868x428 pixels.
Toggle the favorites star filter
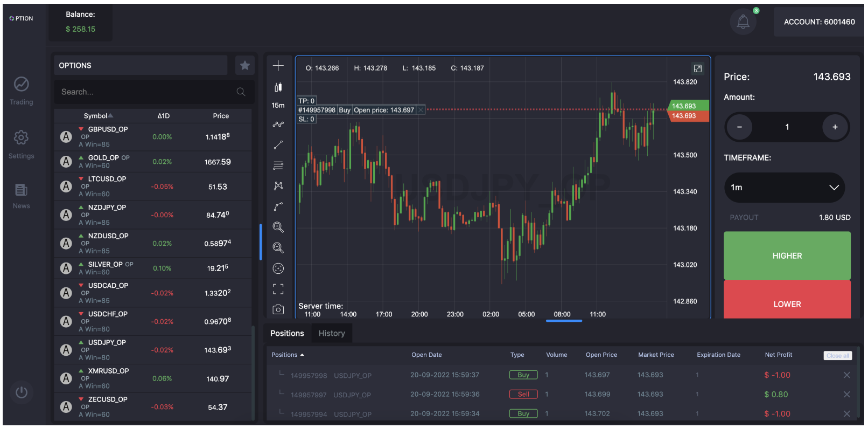point(245,65)
